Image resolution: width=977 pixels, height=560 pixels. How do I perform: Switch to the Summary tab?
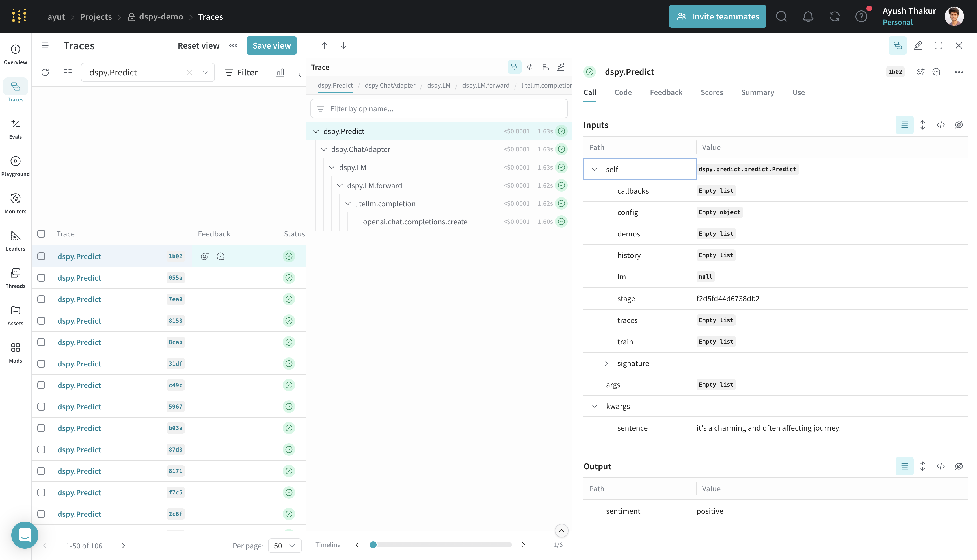pos(757,92)
